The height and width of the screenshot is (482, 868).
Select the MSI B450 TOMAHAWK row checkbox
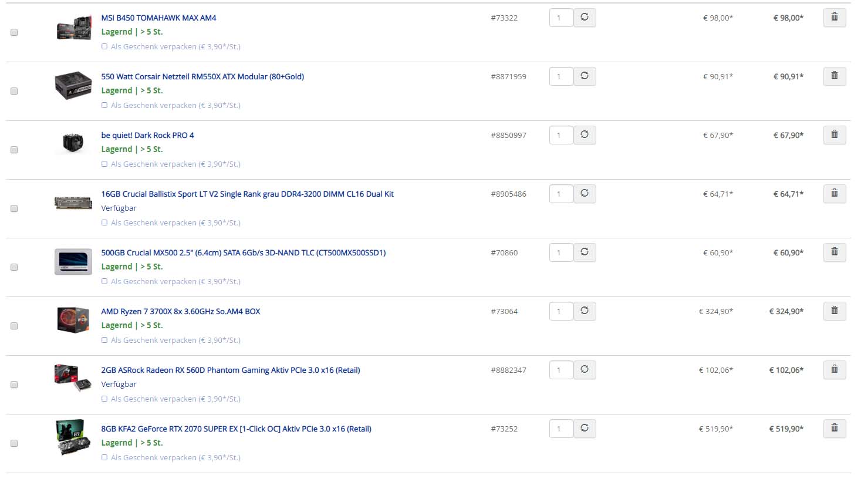coord(14,32)
